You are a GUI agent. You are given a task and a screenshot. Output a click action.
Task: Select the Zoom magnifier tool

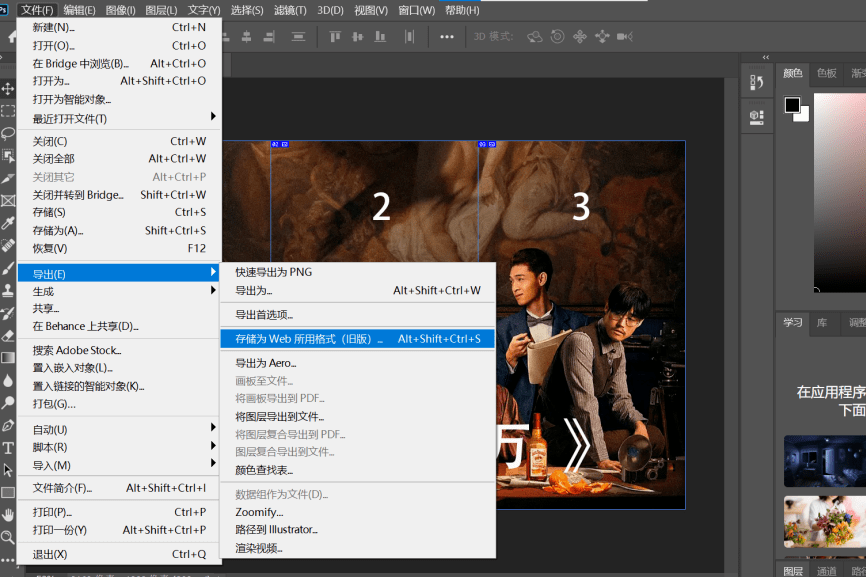pos(8,537)
